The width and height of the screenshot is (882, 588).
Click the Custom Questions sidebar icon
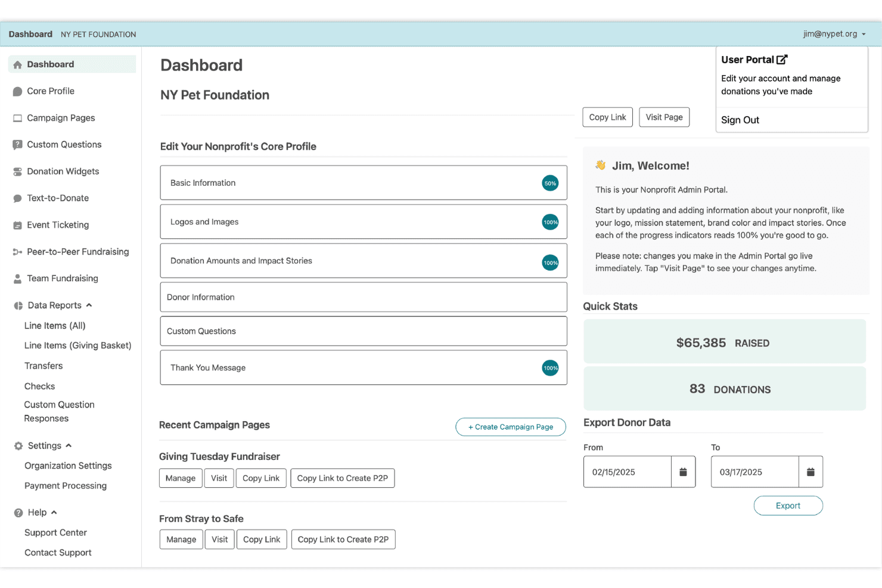click(x=18, y=145)
